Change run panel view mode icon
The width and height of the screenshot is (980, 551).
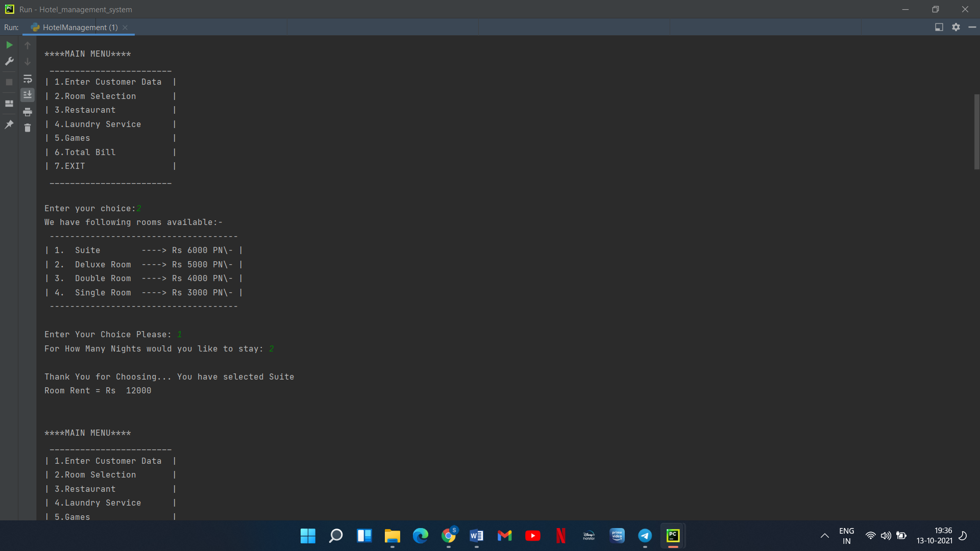939,27
